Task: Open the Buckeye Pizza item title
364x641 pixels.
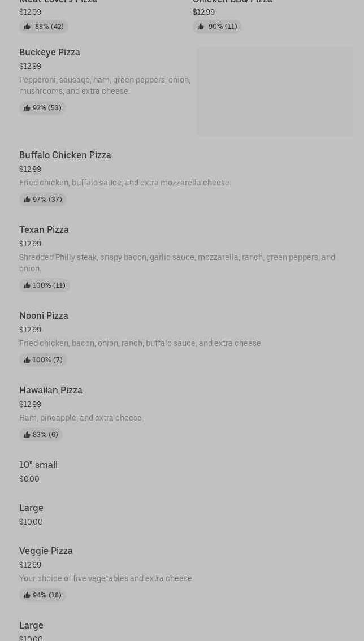Action: [50, 52]
